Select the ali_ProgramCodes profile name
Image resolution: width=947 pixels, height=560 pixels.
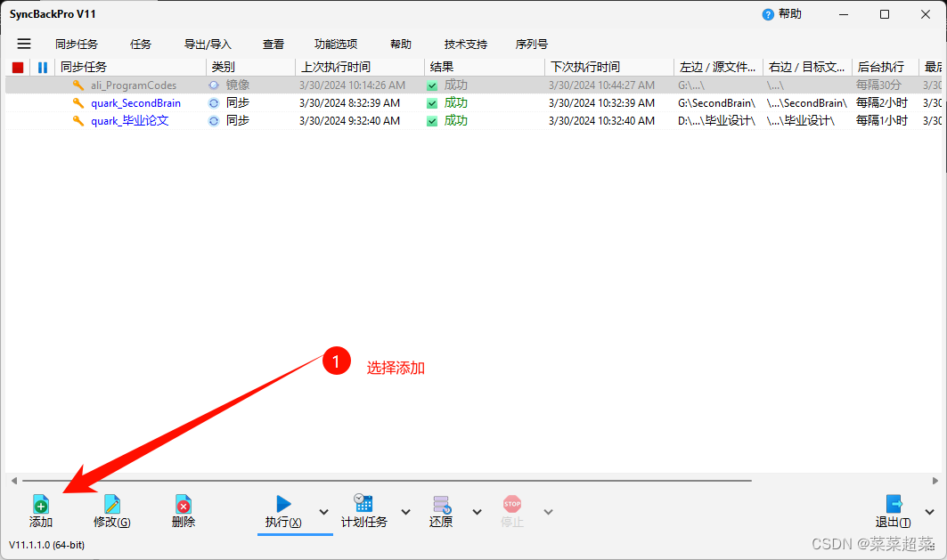click(x=134, y=85)
